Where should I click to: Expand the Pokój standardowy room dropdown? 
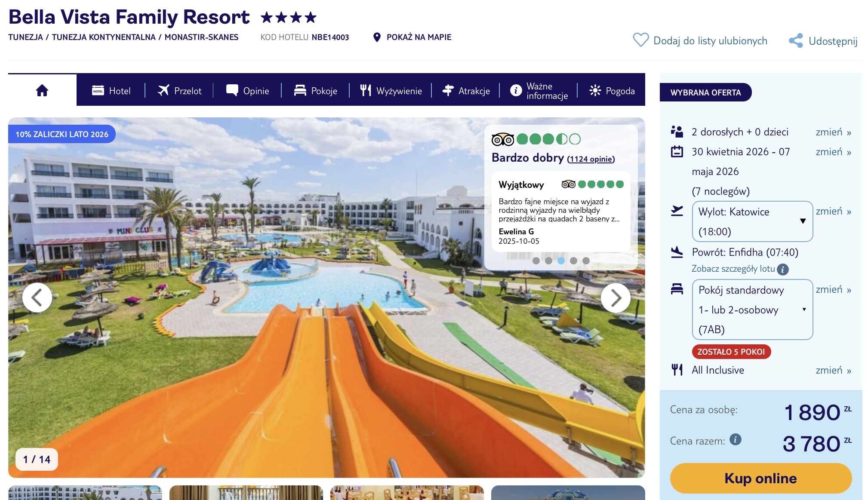point(752,310)
